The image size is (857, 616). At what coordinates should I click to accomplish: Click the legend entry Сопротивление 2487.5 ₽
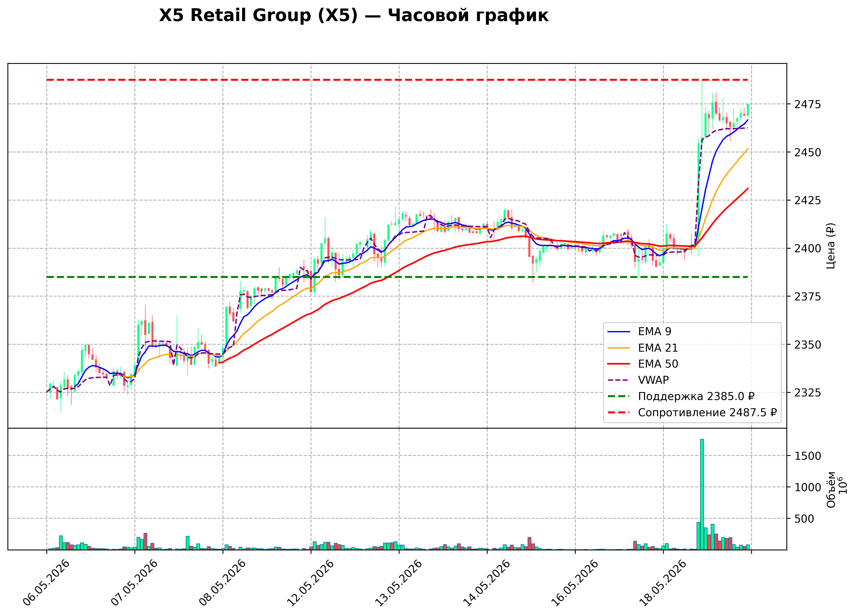pyautogui.click(x=692, y=413)
